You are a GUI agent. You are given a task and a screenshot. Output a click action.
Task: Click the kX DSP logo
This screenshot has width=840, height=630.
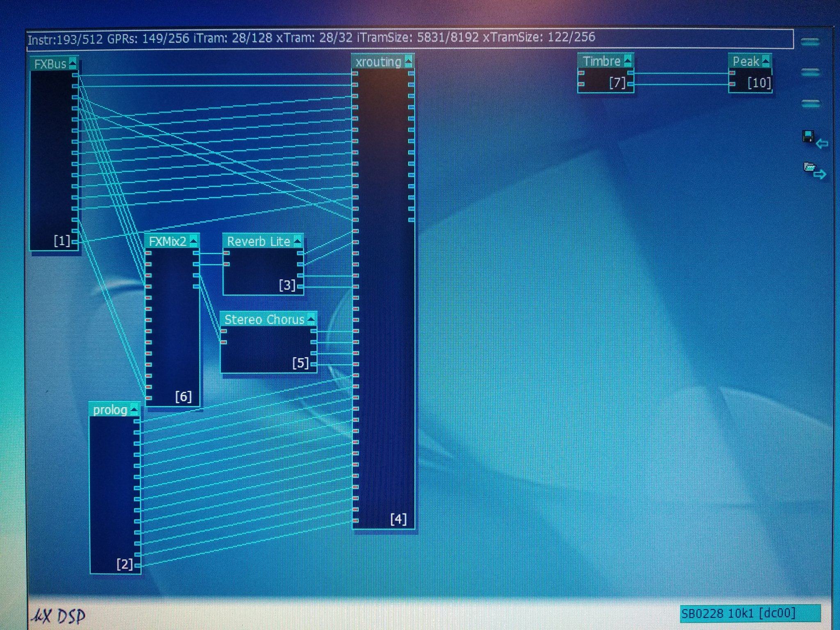tap(59, 616)
